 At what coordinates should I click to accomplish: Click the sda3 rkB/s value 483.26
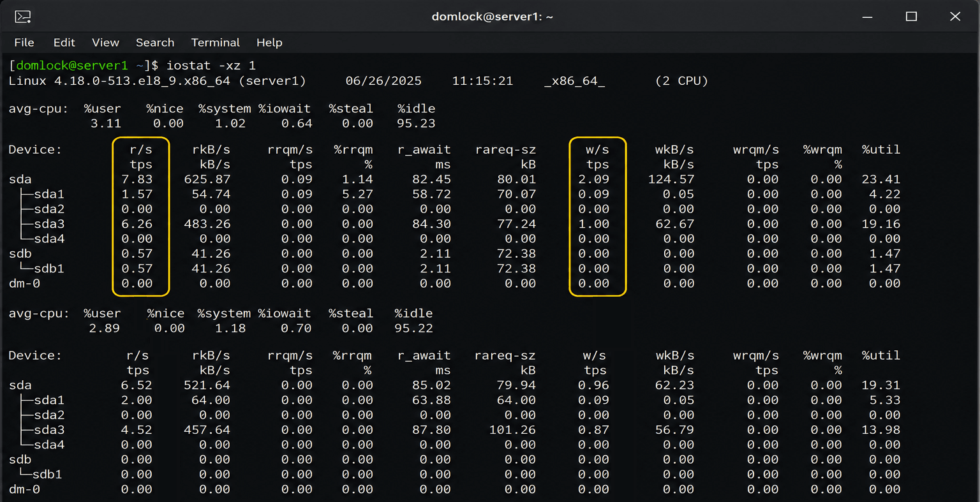tap(207, 225)
